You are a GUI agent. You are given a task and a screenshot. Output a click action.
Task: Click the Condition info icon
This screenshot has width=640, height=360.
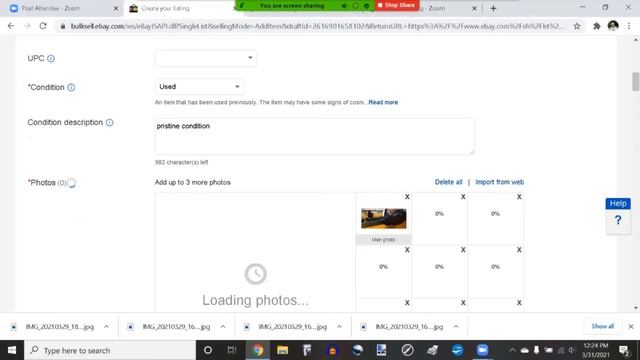tap(71, 87)
